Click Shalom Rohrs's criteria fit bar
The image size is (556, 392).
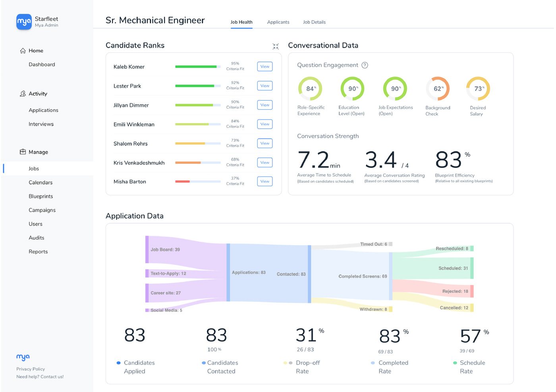coord(198,143)
